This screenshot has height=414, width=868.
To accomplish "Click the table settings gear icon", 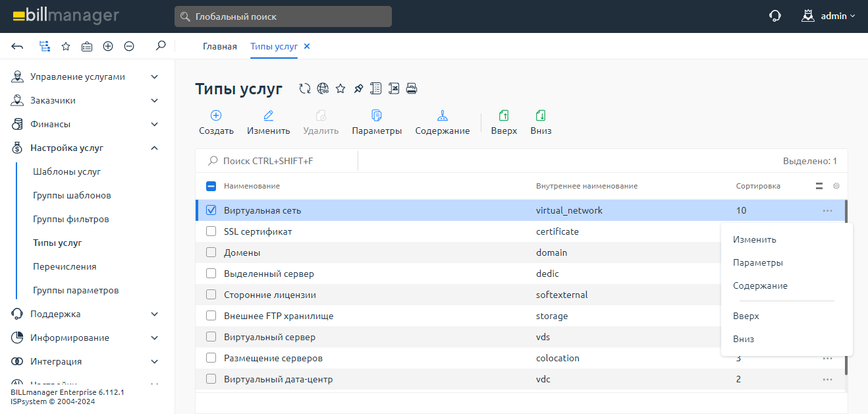I will point(836,186).
